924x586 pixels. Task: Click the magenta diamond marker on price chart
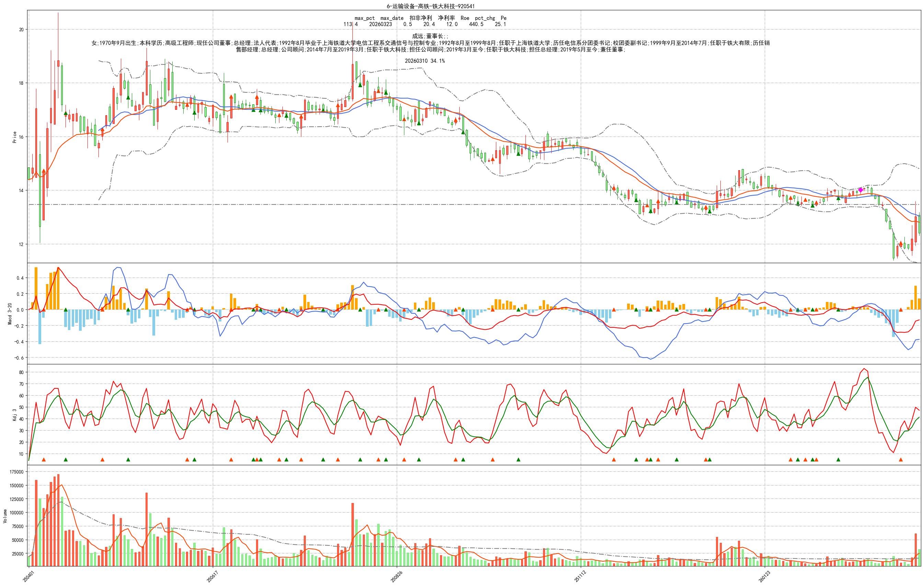click(861, 190)
